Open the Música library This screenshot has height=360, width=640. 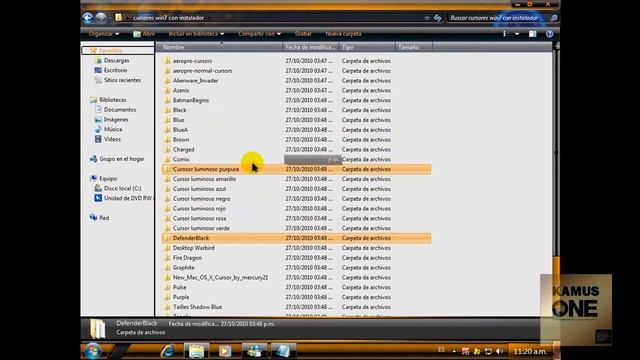(x=113, y=129)
